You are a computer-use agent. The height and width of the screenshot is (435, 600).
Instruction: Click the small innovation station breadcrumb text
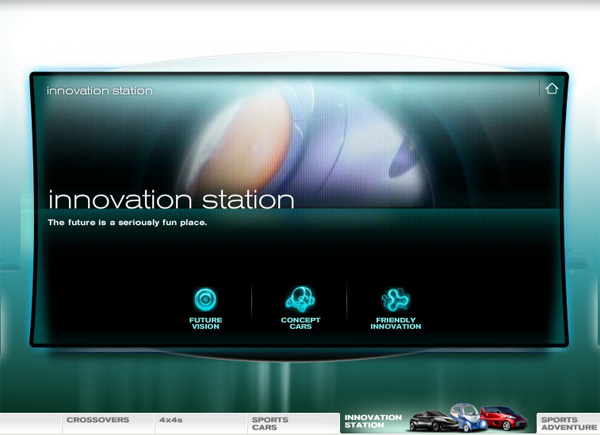tap(99, 91)
